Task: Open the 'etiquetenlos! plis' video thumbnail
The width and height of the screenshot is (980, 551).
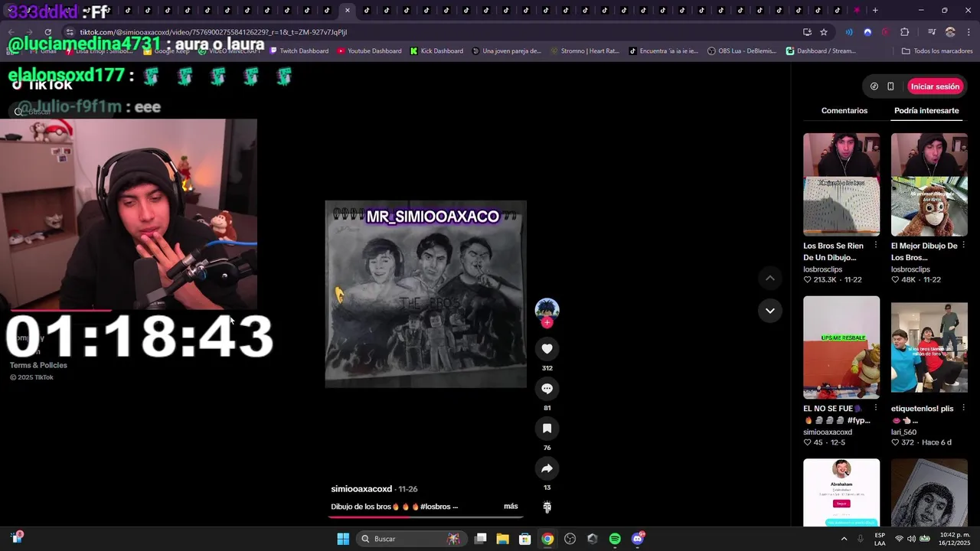Action: 929,347
